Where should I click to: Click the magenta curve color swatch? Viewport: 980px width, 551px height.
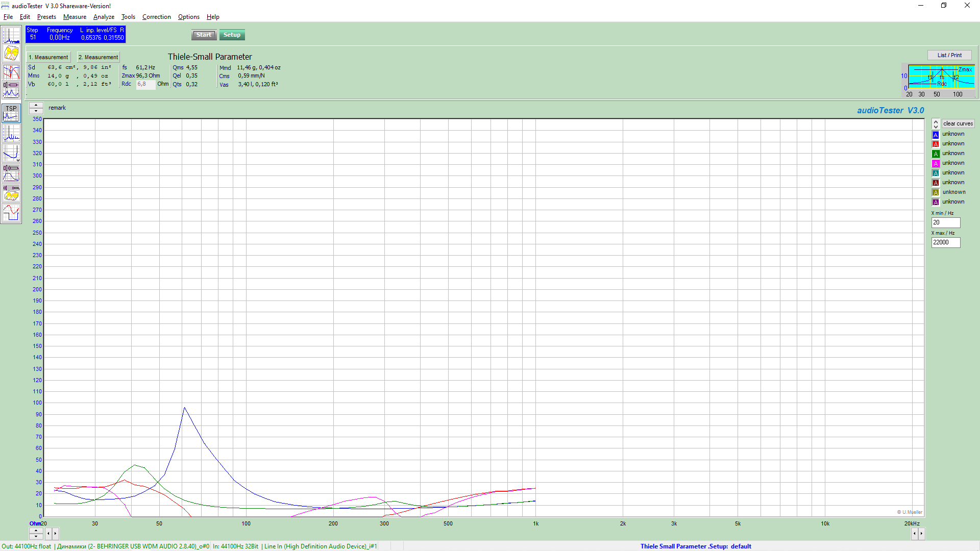click(936, 164)
